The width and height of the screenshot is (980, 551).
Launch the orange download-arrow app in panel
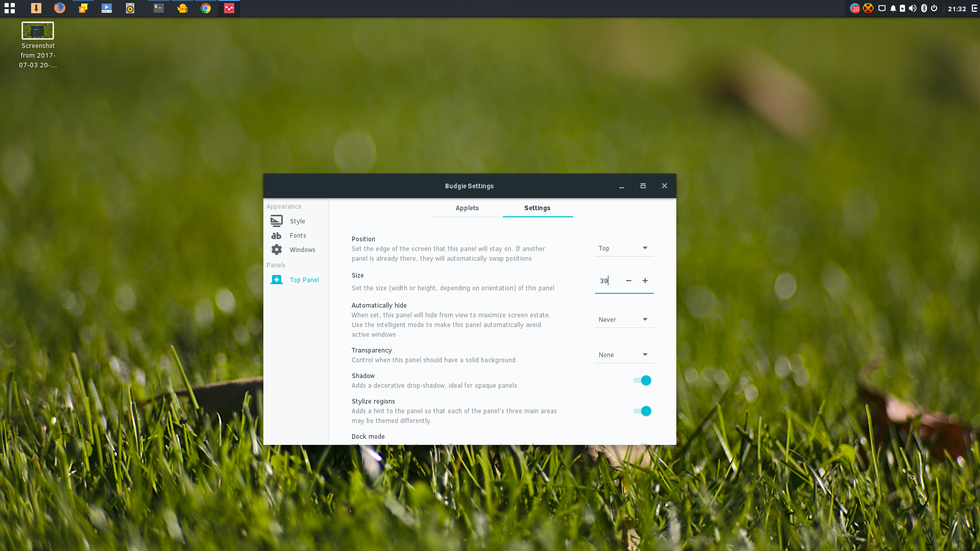[36, 8]
